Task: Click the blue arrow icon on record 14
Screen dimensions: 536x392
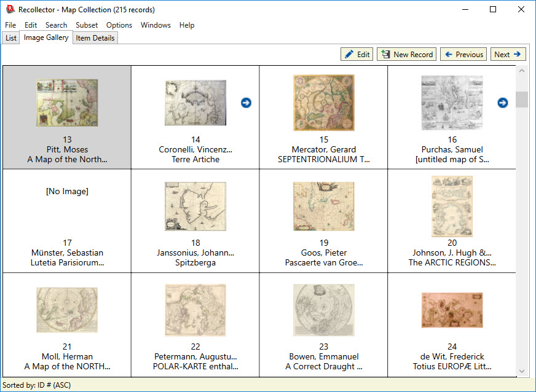Action: (x=246, y=103)
